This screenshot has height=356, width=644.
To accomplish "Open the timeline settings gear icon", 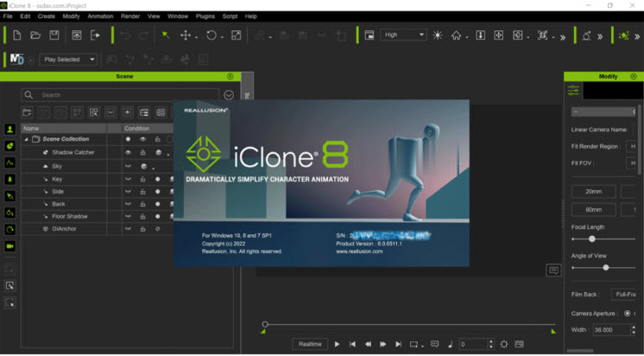I will (x=504, y=344).
